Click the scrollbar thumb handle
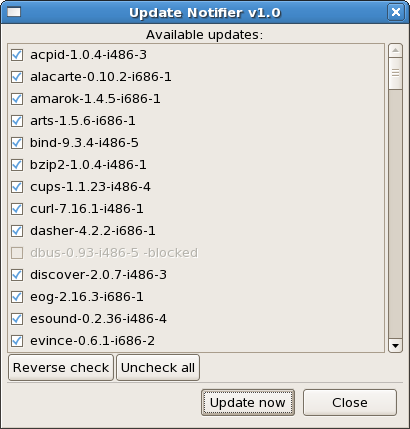The width and height of the screenshot is (410, 429). 395,73
